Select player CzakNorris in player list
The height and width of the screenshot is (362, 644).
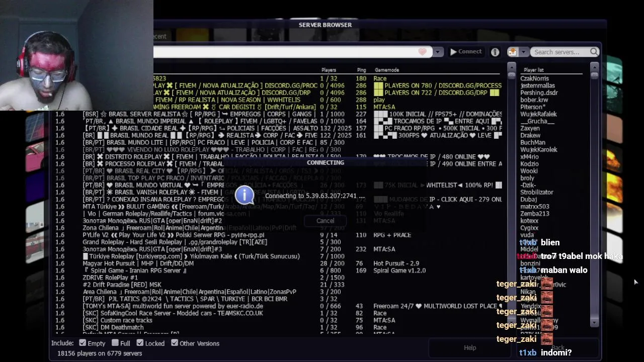(x=534, y=78)
